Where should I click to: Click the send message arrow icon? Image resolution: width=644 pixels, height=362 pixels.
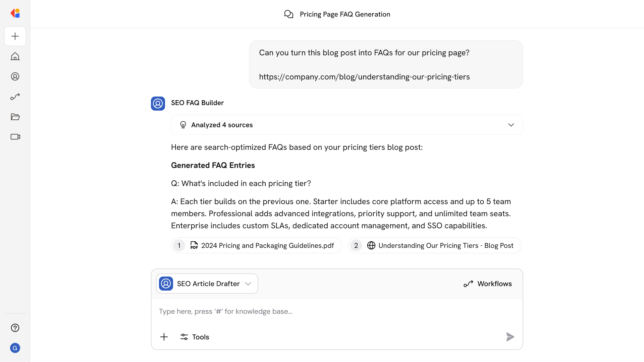click(510, 337)
